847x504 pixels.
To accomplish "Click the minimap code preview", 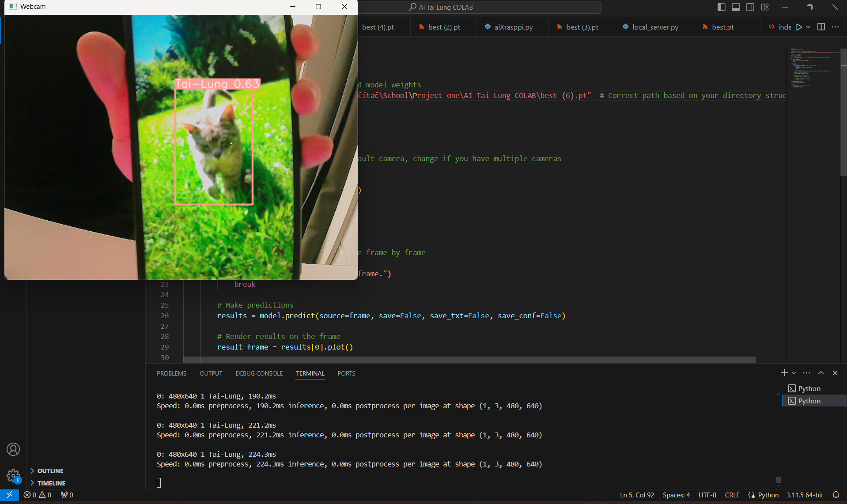I will [x=813, y=68].
